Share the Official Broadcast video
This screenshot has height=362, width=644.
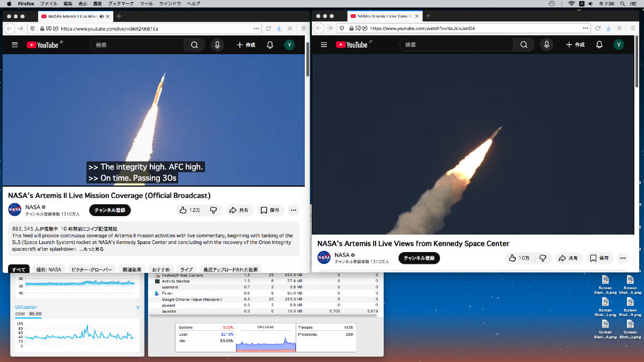239,210
